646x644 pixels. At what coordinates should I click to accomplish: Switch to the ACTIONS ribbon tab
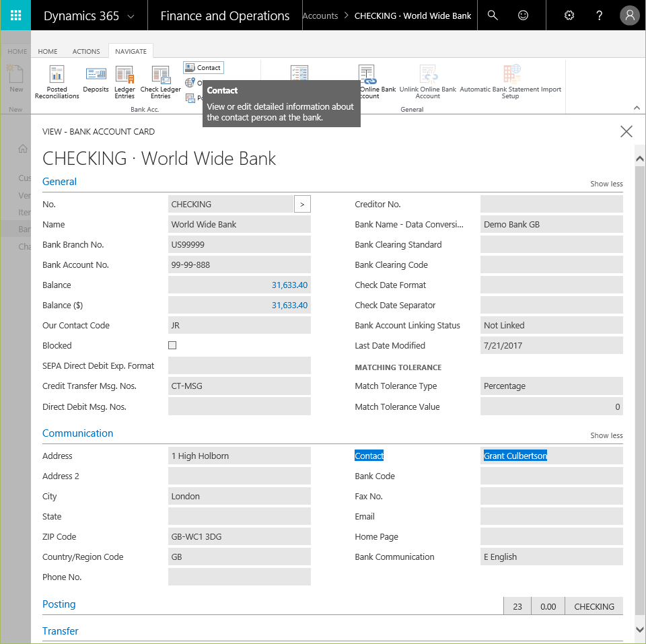(x=86, y=52)
